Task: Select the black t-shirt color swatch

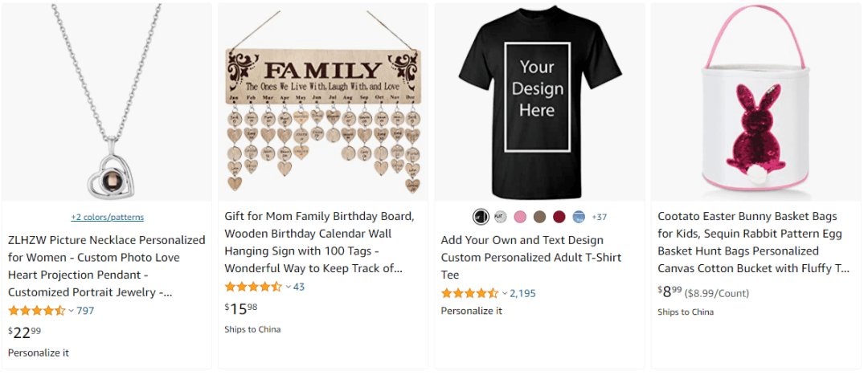Action: pyautogui.click(x=481, y=217)
